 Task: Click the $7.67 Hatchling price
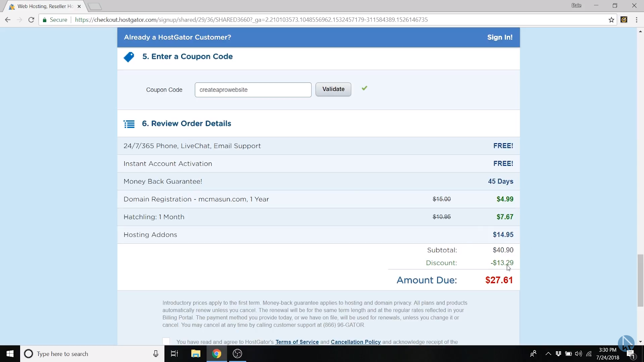pyautogui.click(x=505, y=217)
